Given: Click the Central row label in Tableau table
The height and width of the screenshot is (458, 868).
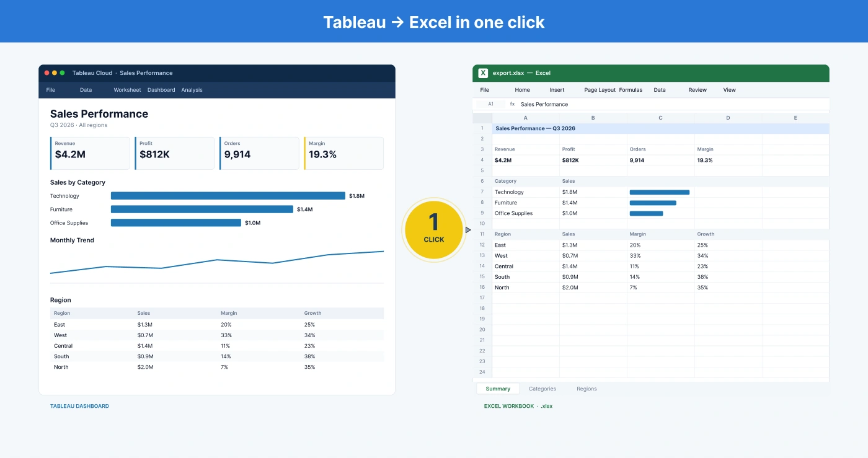Looking at the screenshot, I should (63, 346).
